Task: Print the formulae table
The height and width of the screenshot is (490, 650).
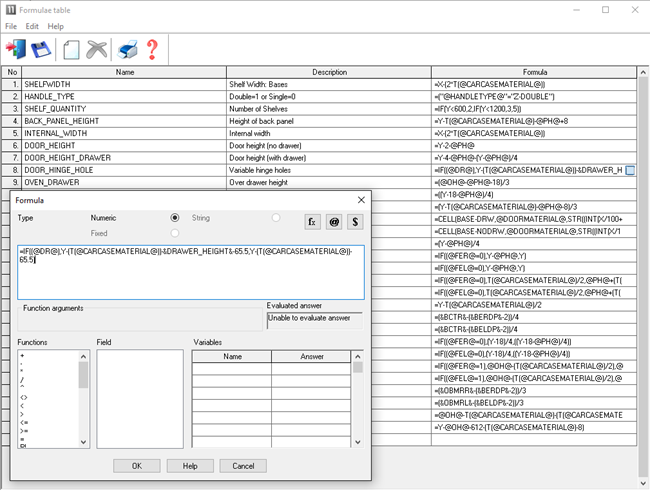Action: pos(128,50)
